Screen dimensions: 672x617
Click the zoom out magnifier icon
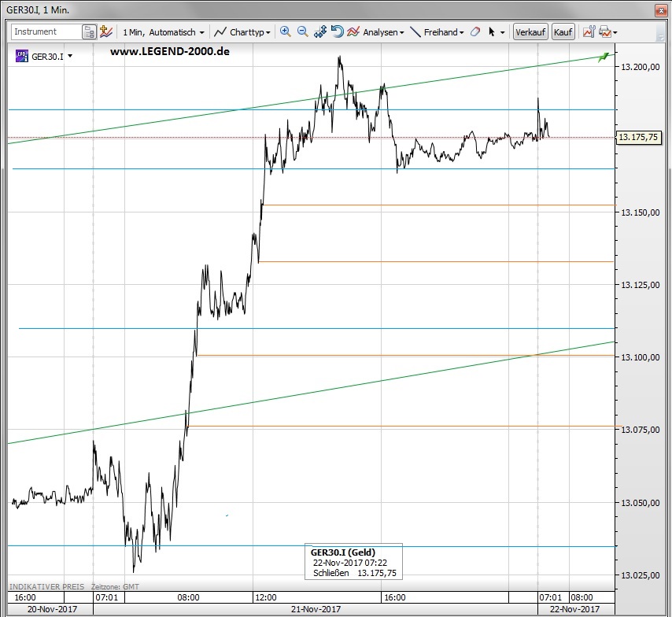coord(302,32)
